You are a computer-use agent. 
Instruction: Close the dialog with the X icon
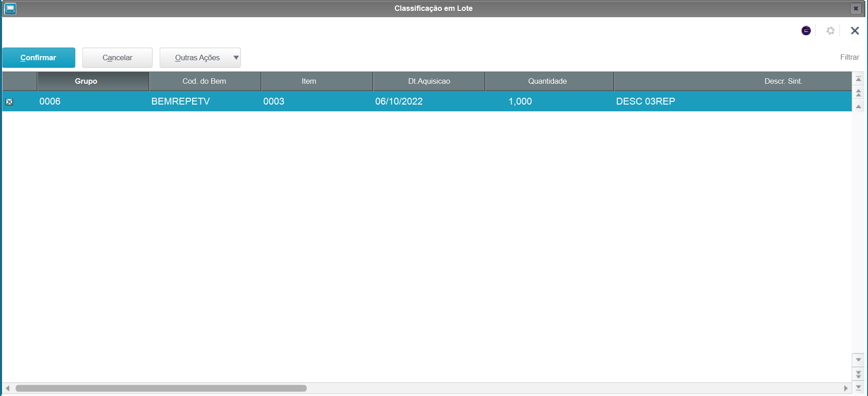click(854, 31)
